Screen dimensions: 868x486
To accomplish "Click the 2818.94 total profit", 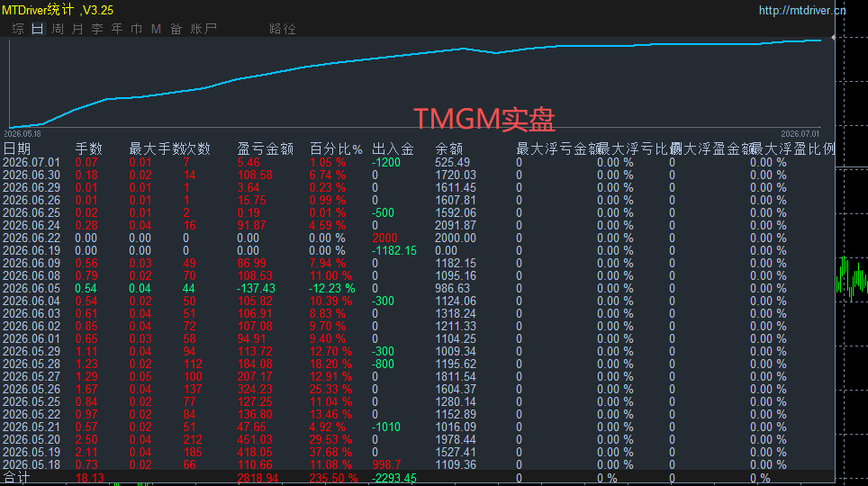I will [258, 478].
